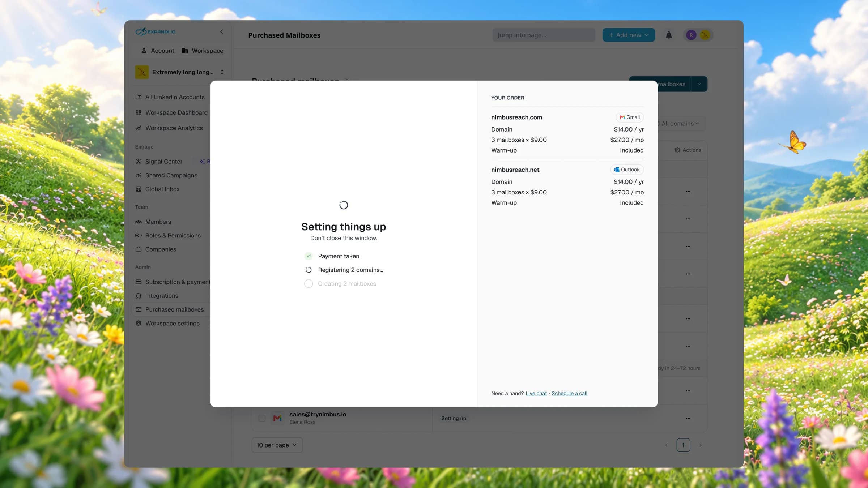Screen dimensions: 868x488
Task: Click the Integrations puzzle icon
Action: tap(139, 296)
